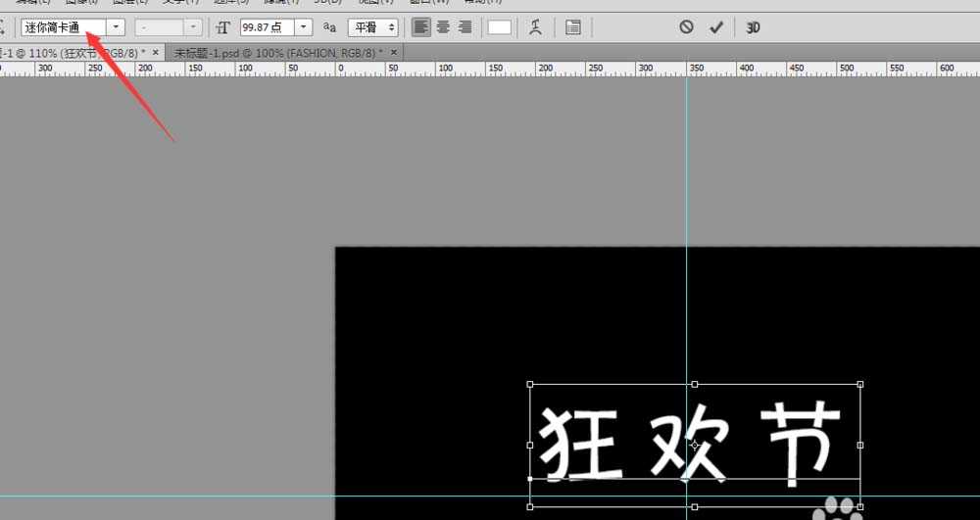Click the left align text icon
Screen dimensions: 980x520
(420, 27)
